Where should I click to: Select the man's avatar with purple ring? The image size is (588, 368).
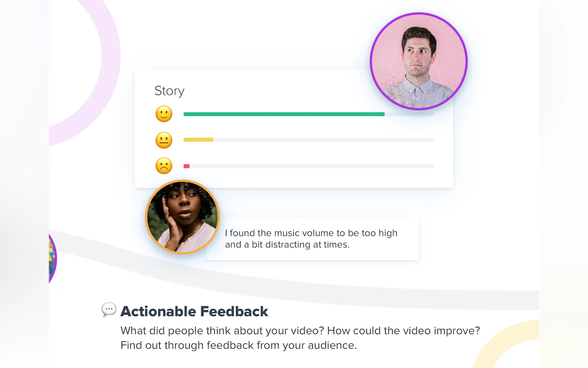(x=418, y=61)
